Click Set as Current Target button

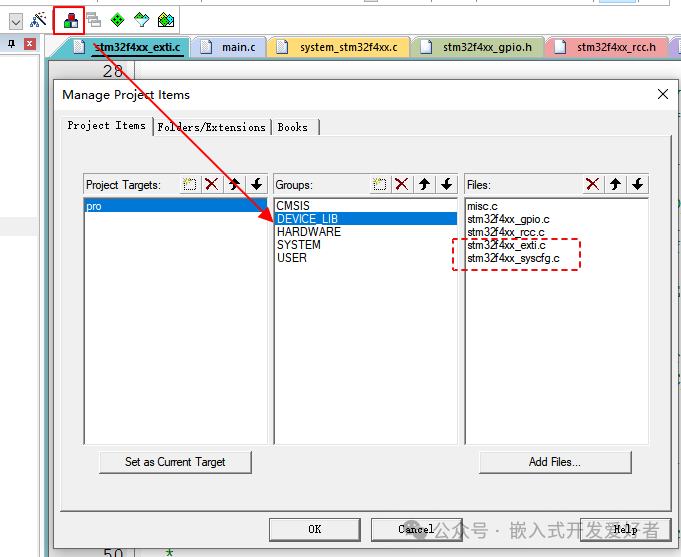[175, 462]
